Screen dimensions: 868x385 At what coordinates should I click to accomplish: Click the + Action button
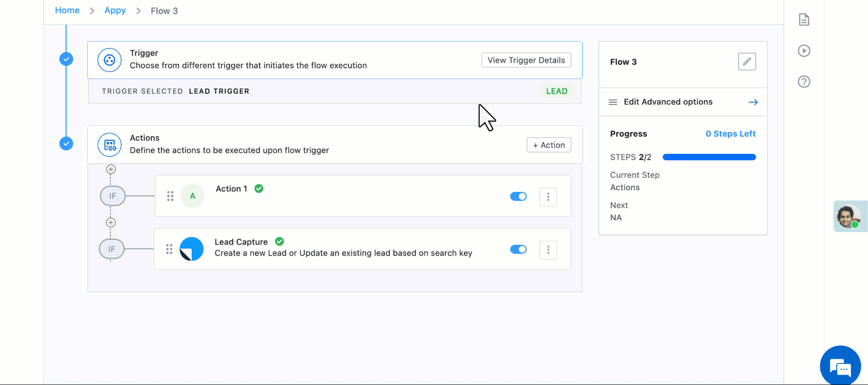tap(548, 145)
